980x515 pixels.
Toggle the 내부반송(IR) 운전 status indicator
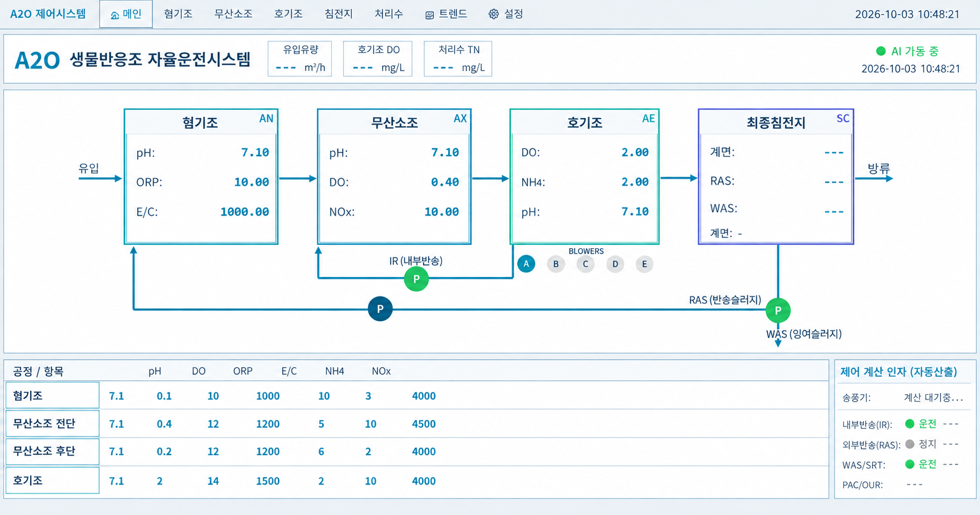(910, 424)
